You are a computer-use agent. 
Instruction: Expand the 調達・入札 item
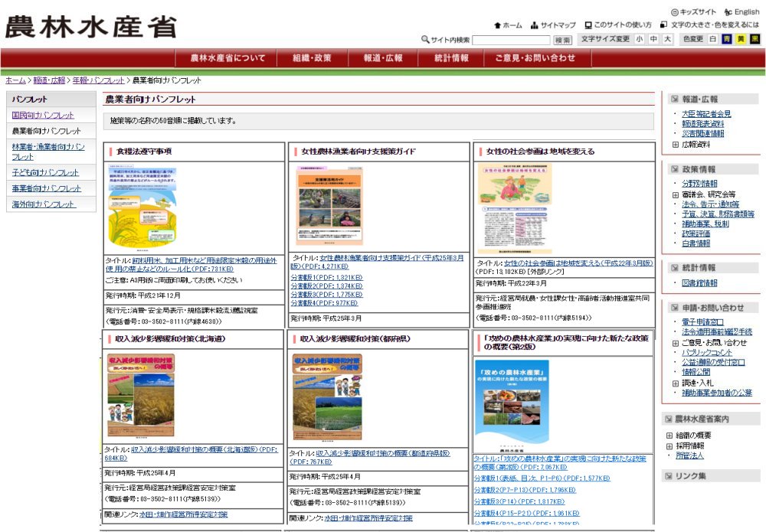point(675,382)
